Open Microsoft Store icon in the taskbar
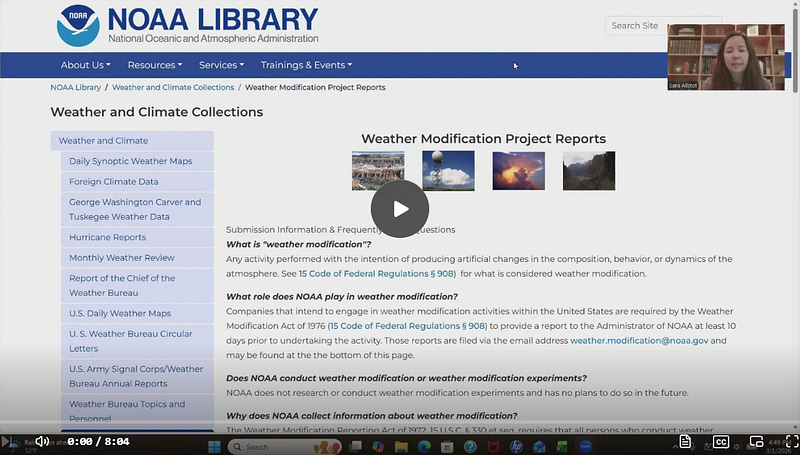Viewport: 800px width, 455px height. pyautogui.click(x=447, y=447)
